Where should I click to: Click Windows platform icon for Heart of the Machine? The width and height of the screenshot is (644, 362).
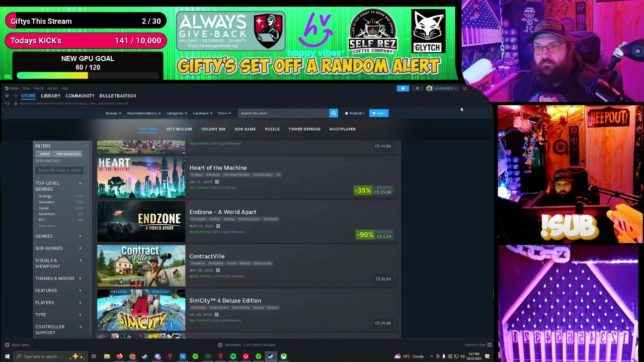pyautogui.click(x=217, y=182)
